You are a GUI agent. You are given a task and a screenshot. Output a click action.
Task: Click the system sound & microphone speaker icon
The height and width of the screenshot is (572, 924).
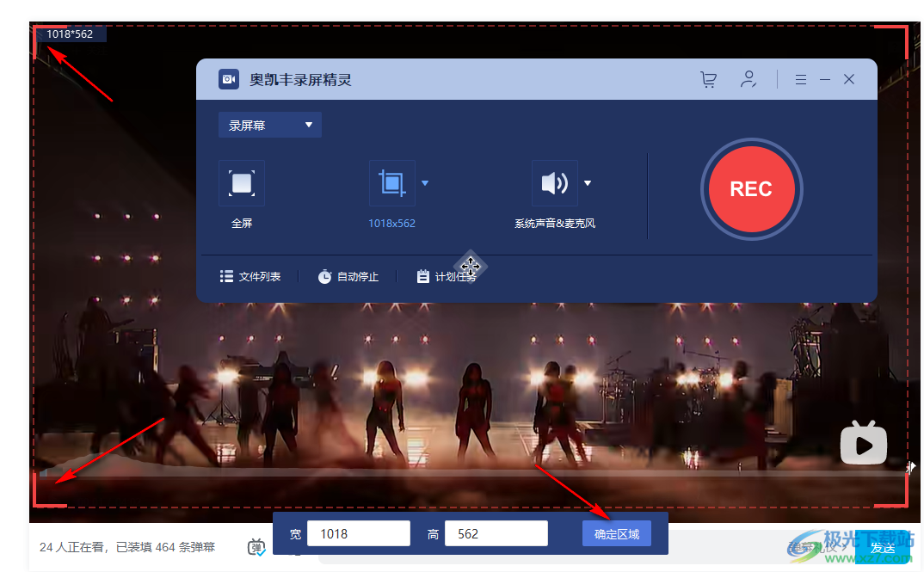tap(555, 183)
